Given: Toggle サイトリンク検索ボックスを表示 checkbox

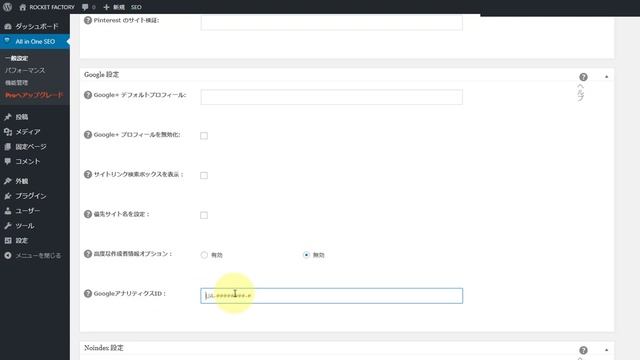Looking at the screenshot, I should (x=204, y=176).
